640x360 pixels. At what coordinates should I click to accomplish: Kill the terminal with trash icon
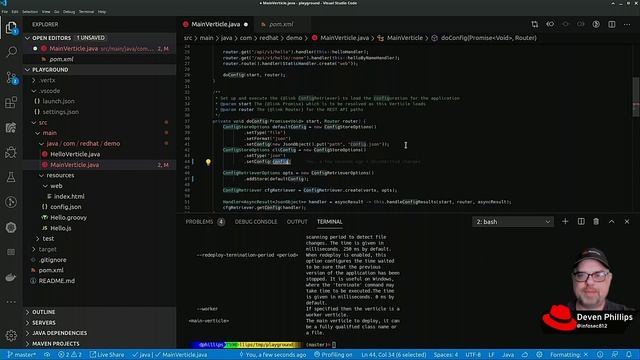[x=596, y=221]
